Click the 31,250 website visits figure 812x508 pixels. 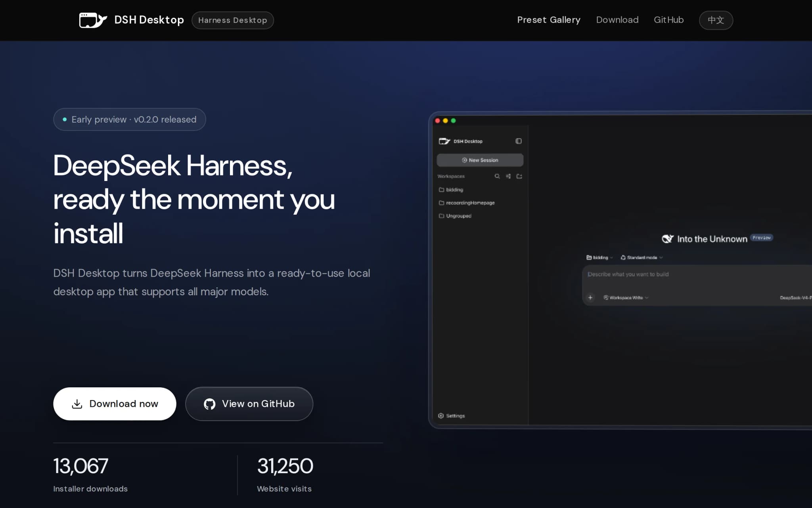285,466
